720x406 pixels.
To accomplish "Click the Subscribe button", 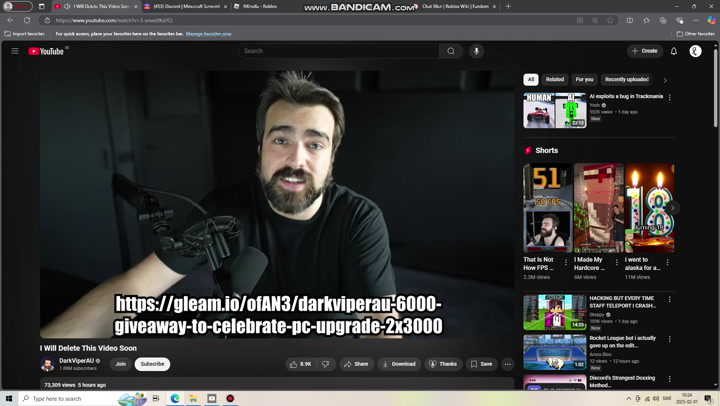I will (152, 364).
